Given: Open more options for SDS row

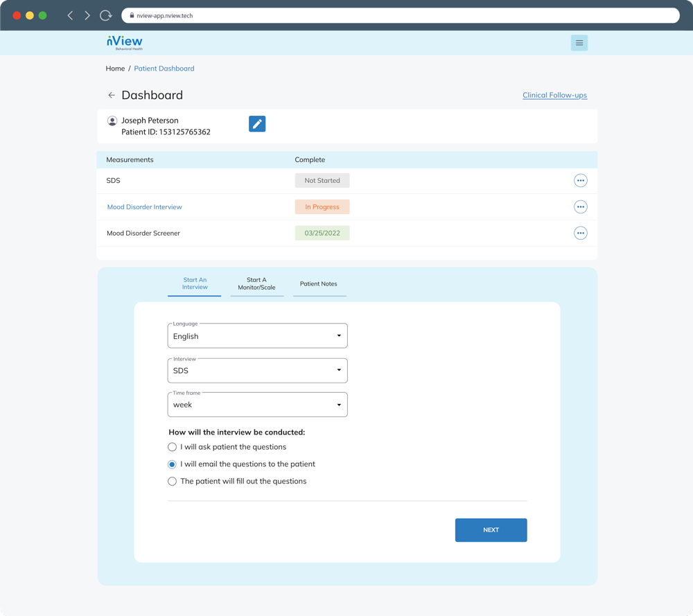Looking at the screenshot, I should coord(581,181).
